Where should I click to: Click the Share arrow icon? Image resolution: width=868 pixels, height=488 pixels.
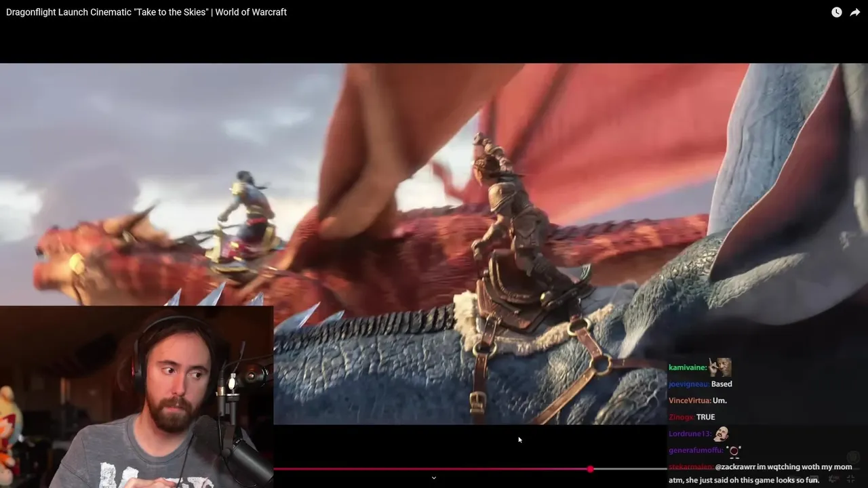(x=855, y=12)
